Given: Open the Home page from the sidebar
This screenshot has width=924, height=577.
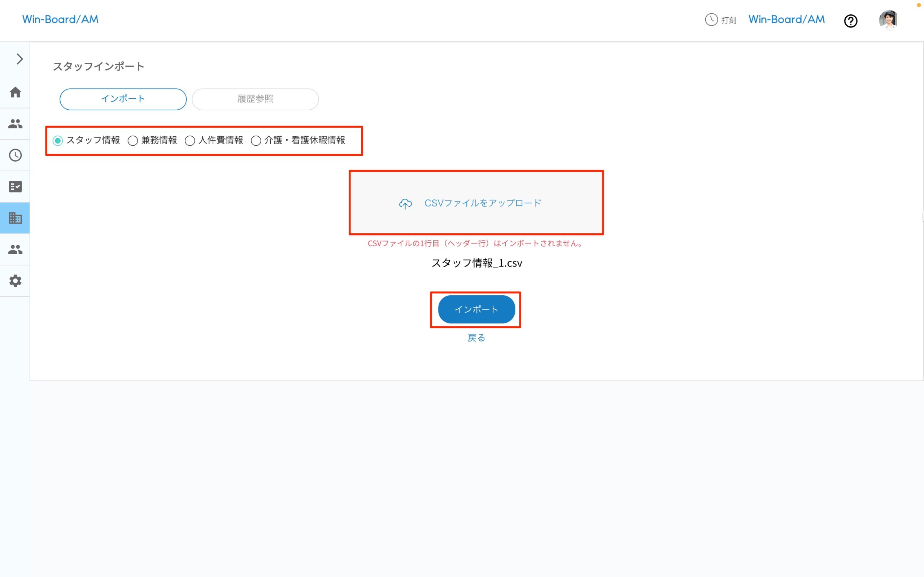Looking at the screenshot, I should (15, 92).
